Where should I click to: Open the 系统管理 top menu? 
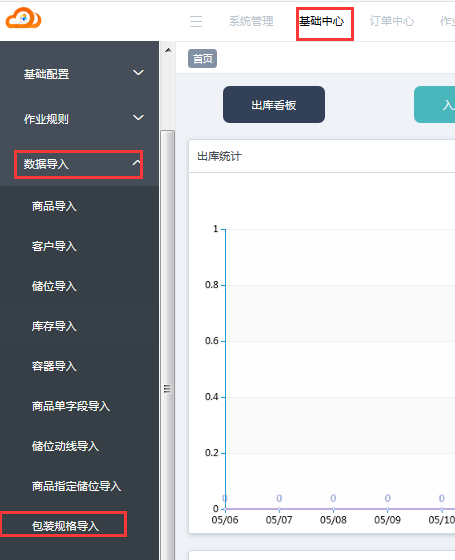tap(251, 21)
